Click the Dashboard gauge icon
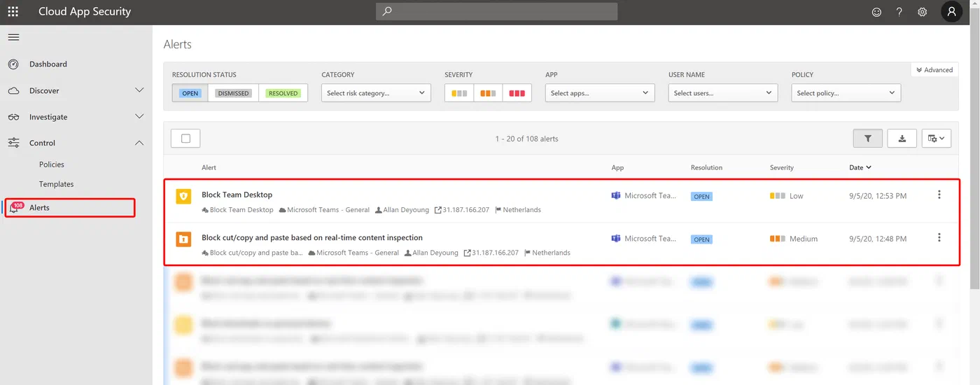The height and width of the screenshot is (385, 980). click(x=13, y=64)
